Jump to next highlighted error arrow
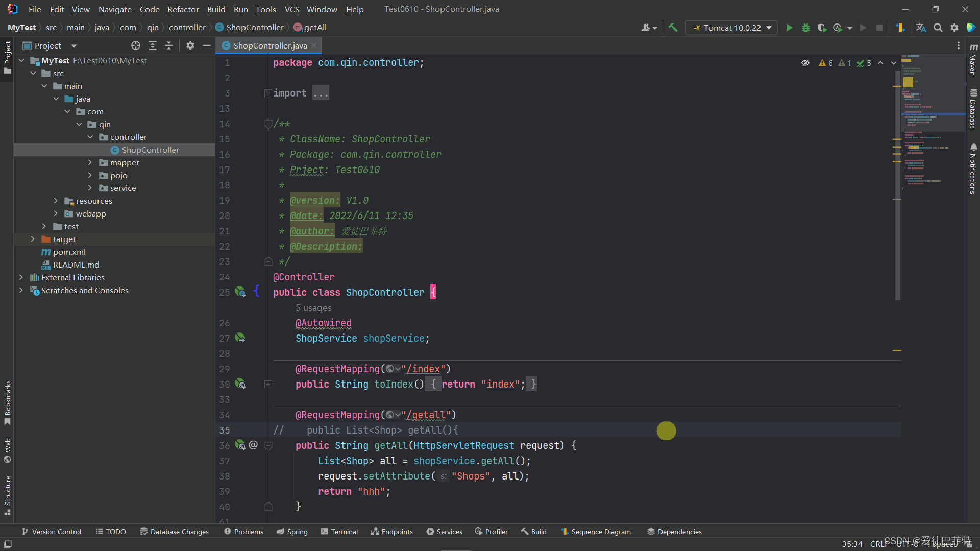The height and width of the screenshot is (551, 980). 893,63
